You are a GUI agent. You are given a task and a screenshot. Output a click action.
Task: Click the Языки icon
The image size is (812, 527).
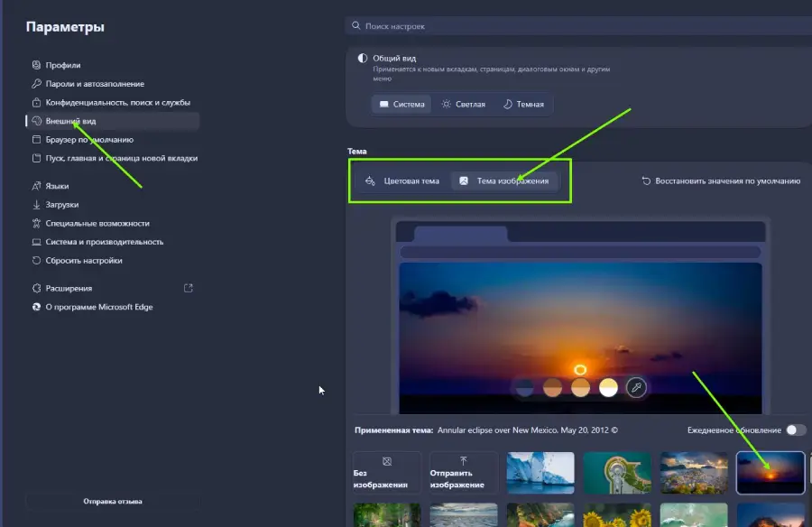click(x=36, y=186)
